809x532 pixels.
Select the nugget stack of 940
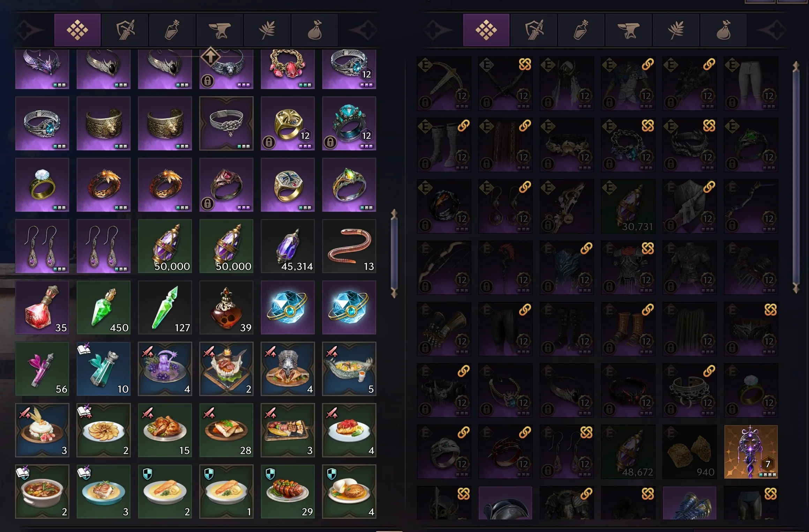point(689,452)
